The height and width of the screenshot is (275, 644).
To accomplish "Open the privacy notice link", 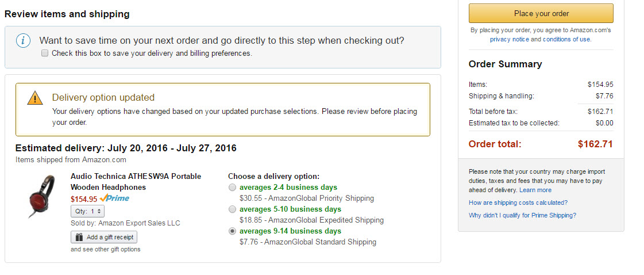I will pos(510,39).
